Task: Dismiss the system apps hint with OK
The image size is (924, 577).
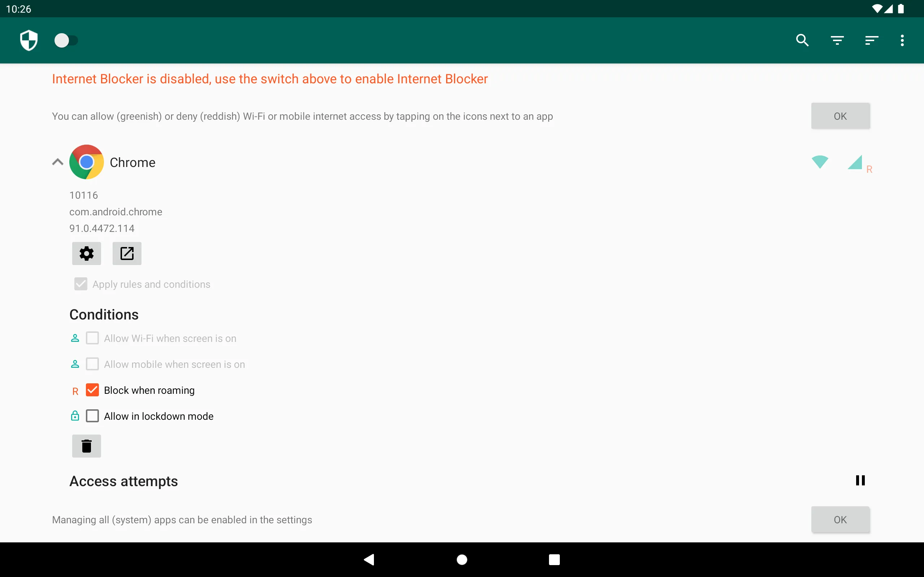Action: point(840,520)
